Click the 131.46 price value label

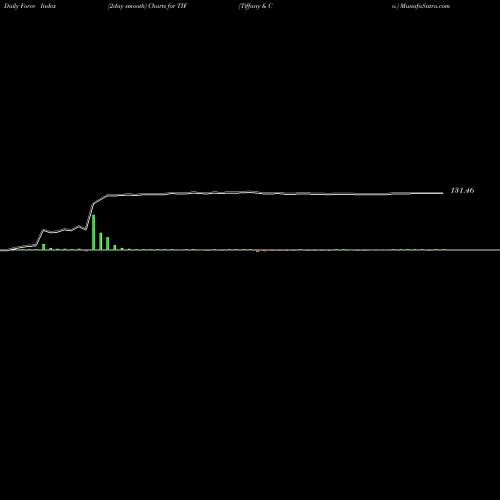click(x=462, y=191)
